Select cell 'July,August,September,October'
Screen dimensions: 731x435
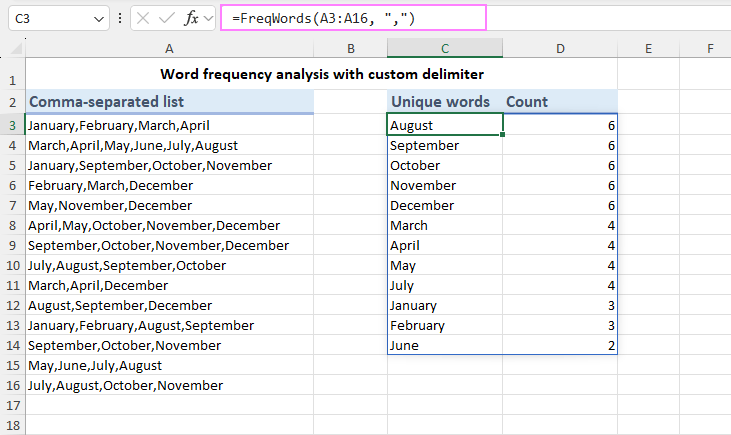click(x=170, y=266)
